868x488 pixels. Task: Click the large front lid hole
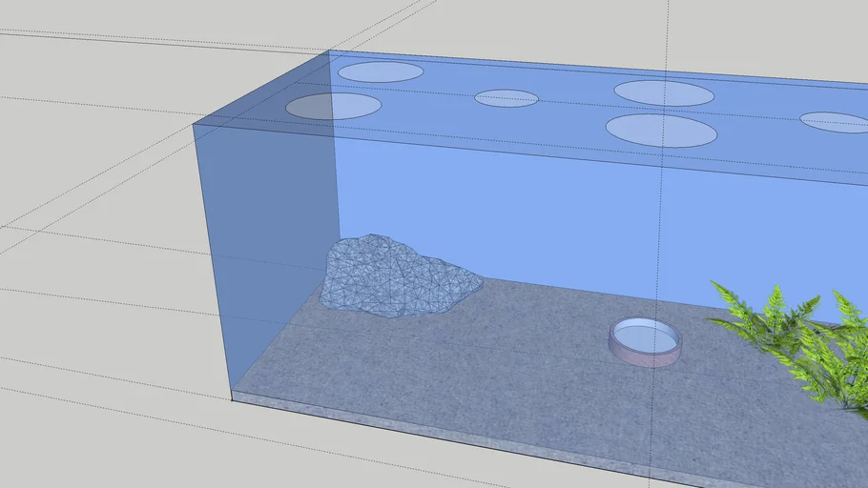click(661, 131)
